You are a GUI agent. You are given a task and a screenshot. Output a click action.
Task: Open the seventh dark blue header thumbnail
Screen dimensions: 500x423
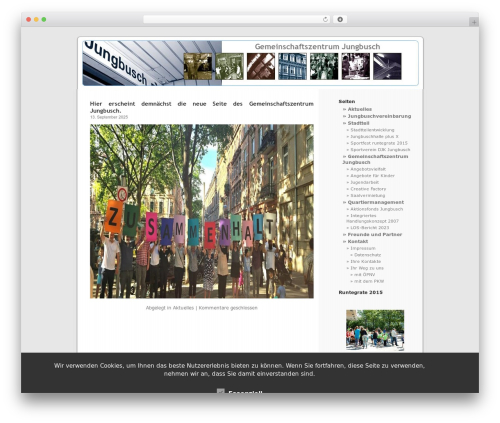pyautogui.click(x=387, y=66)
